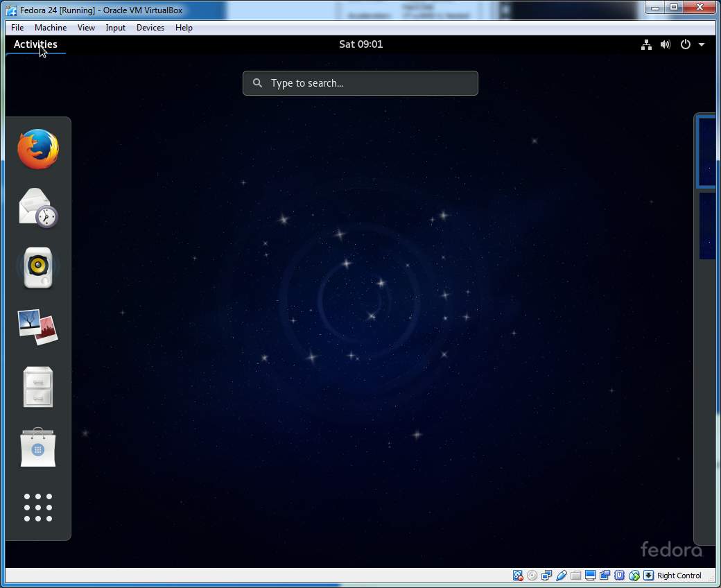Click the Right Control host key label
Screen dimensions: 721x588
point(679,576)
